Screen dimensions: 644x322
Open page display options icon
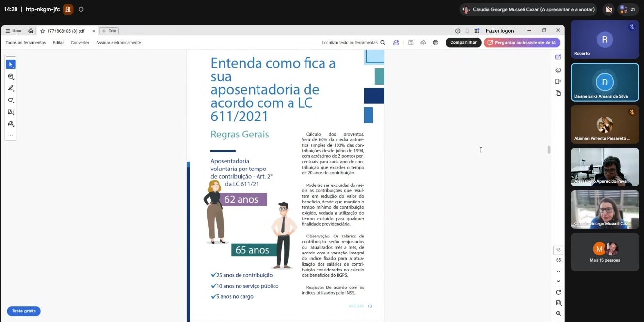coord(558,303)
